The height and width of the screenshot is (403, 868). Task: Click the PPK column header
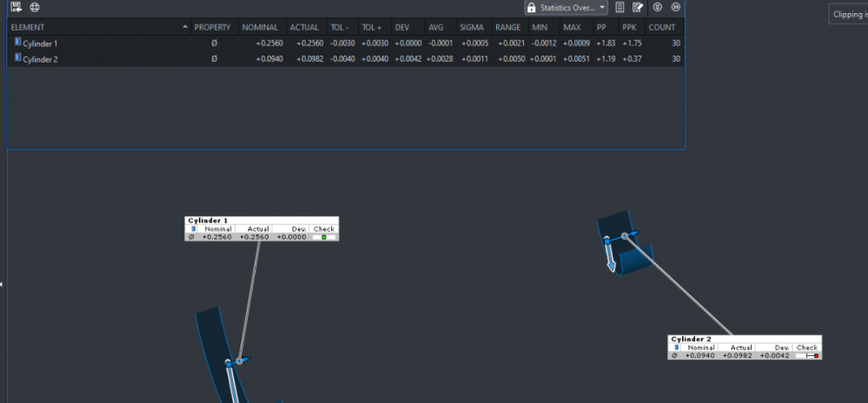629,28
